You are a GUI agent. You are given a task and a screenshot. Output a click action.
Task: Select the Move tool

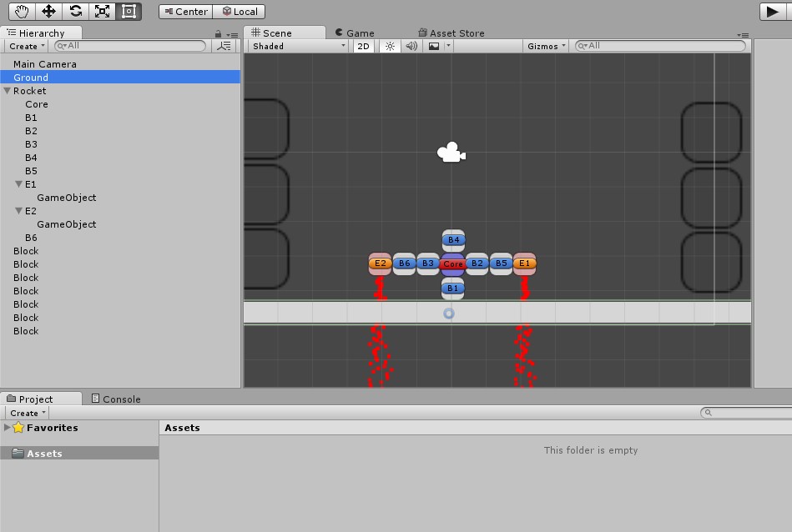coord(48,11)
